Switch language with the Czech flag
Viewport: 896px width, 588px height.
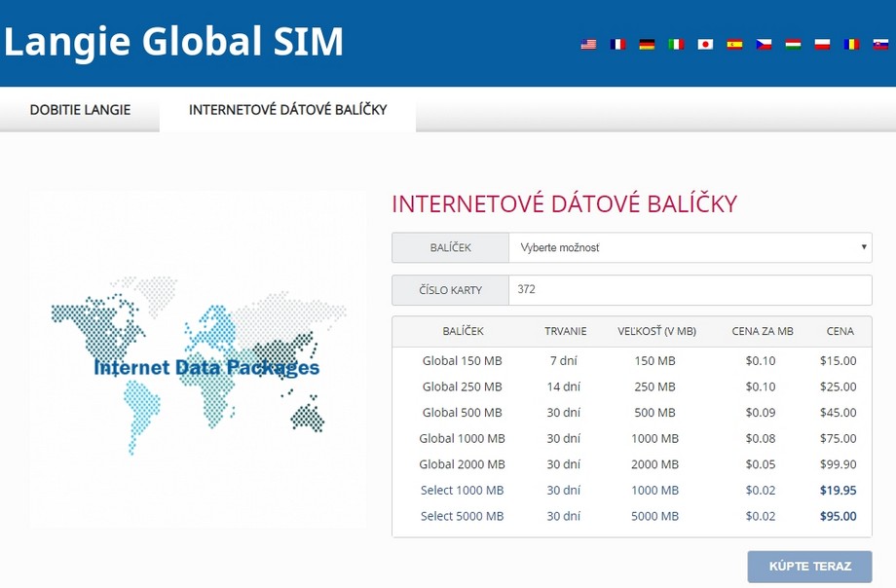764,44
